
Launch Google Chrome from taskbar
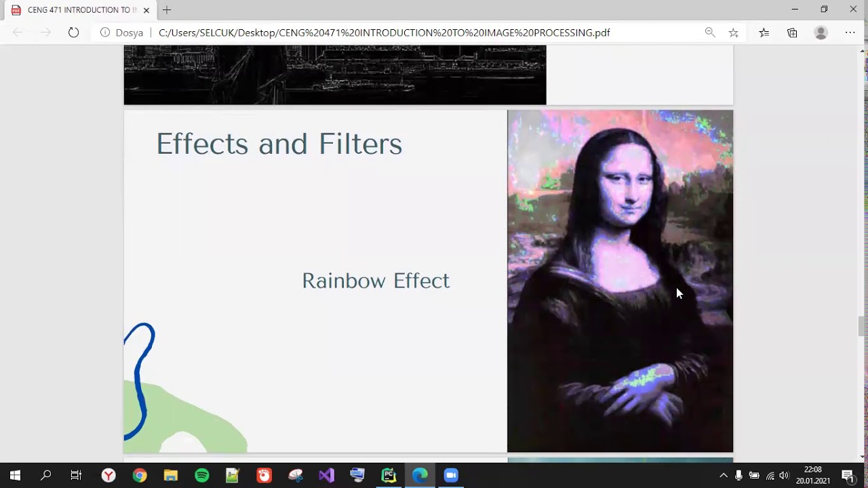tap(140, 476)
